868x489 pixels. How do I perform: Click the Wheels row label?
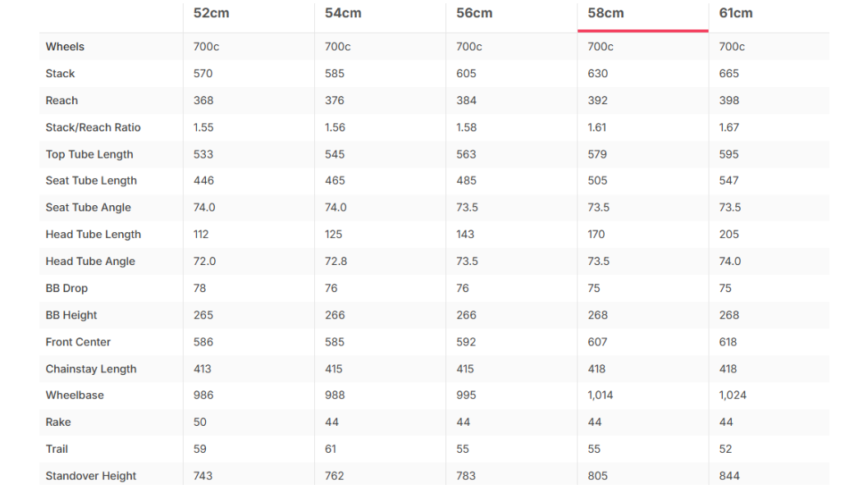click(65, 47)
